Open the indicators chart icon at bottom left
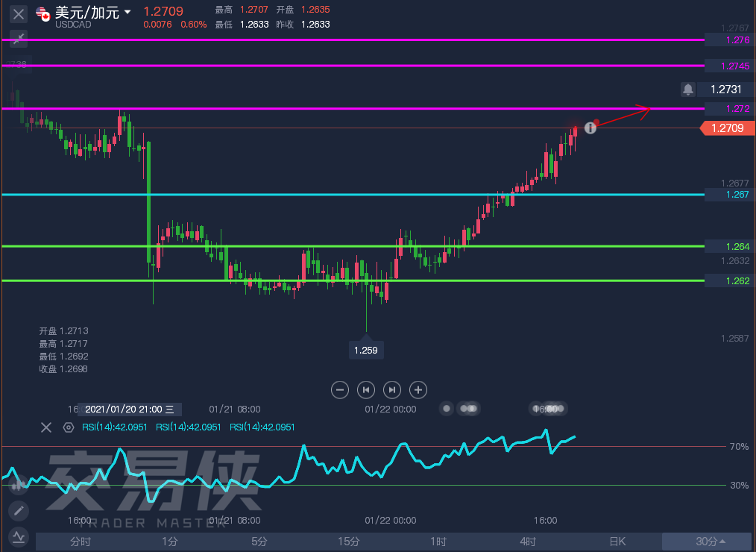Viewport: 756px width, 552px height. (19, 536)
